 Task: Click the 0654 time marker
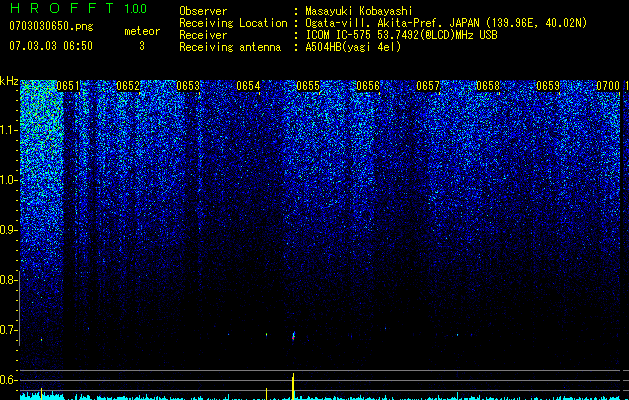(248, 86)
